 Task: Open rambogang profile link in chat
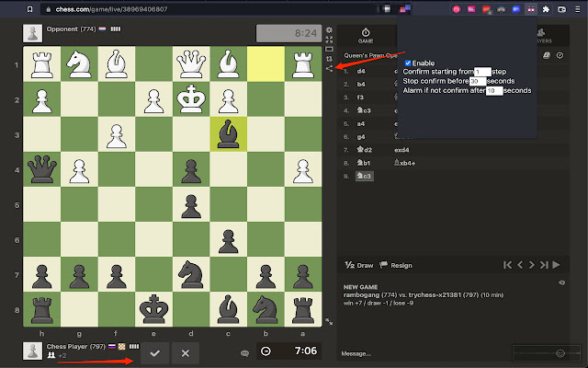pyautogui.click(x=361, y=294)
